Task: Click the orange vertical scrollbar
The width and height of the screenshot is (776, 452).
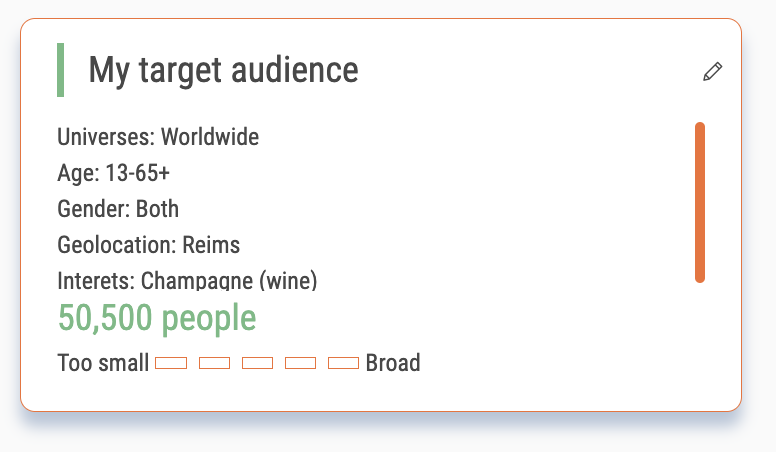Action: click(x=700, y=202)
